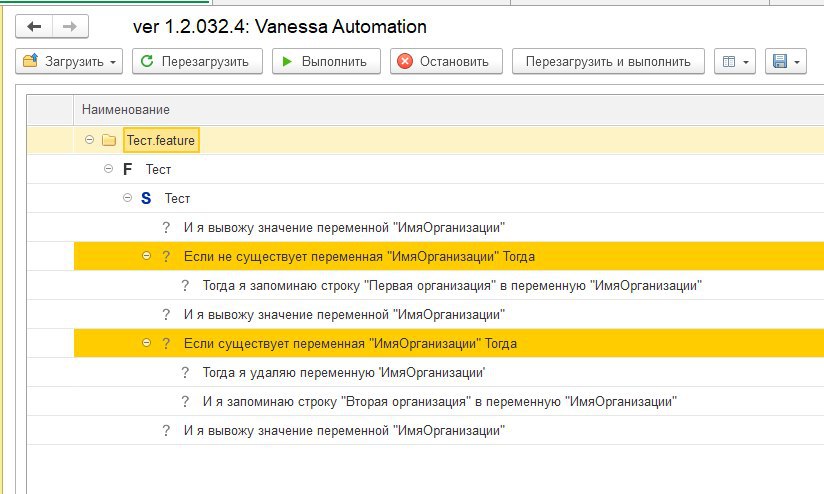Open the Загрузить dropdown button

[x=69, y=61]
